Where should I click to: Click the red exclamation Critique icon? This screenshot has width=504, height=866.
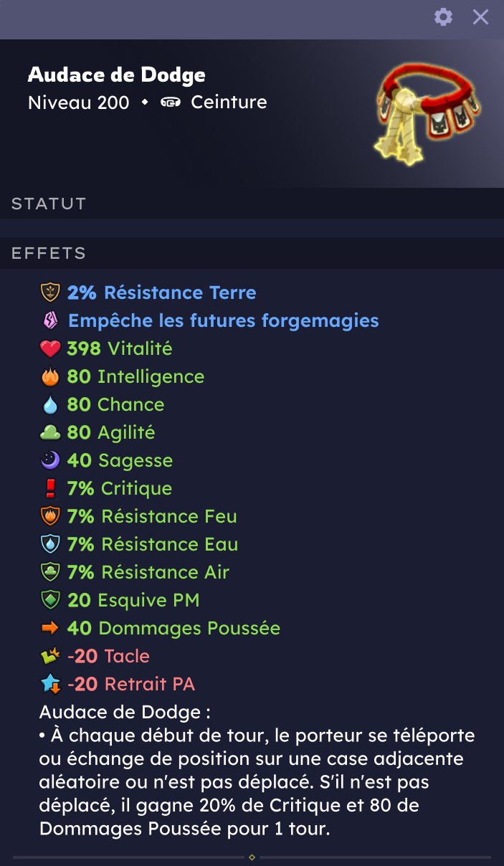(x=50, y=488)
